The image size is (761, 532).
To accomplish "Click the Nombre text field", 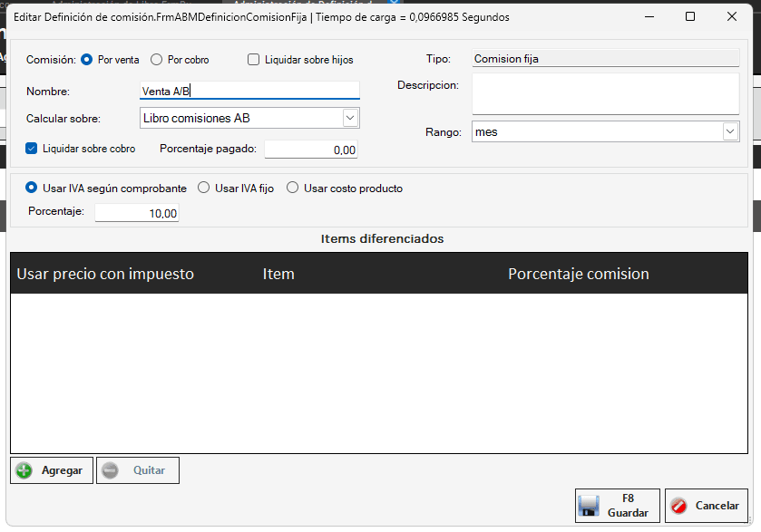I will coord(249,91).
